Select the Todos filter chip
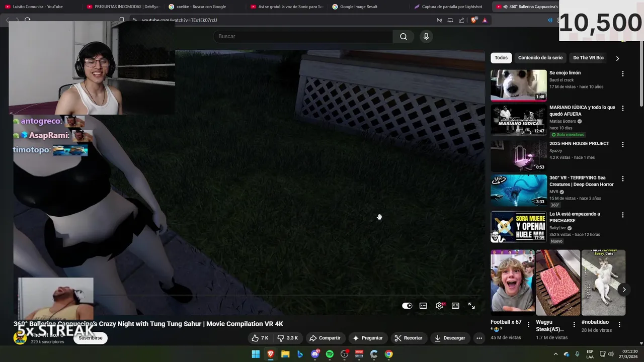The image size is (644, 362). [x=501, y=58]
